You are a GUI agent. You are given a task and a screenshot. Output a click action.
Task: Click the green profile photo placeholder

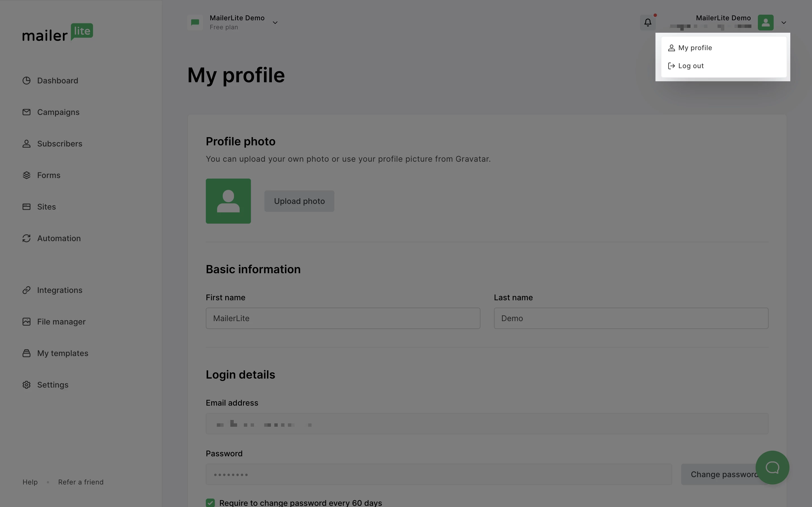(228, 201)
